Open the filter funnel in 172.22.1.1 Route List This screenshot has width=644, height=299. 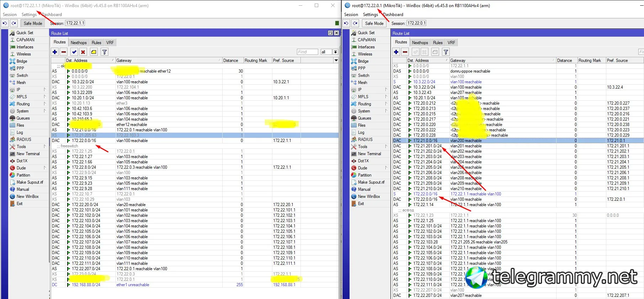105,52
